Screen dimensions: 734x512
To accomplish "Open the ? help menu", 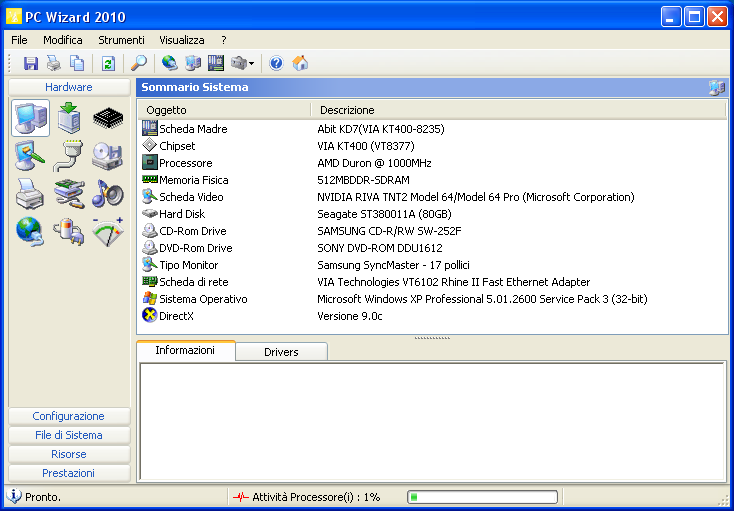I will pyautogui.click(x=224, y=40).
